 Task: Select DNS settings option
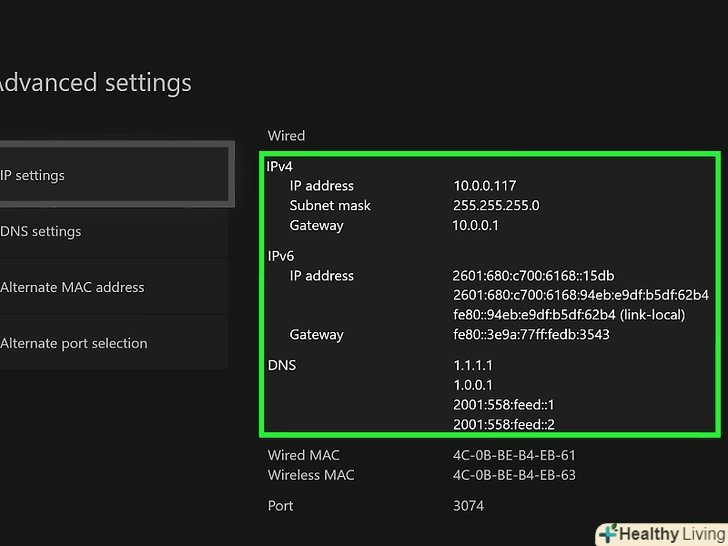[x=110, y=232]
